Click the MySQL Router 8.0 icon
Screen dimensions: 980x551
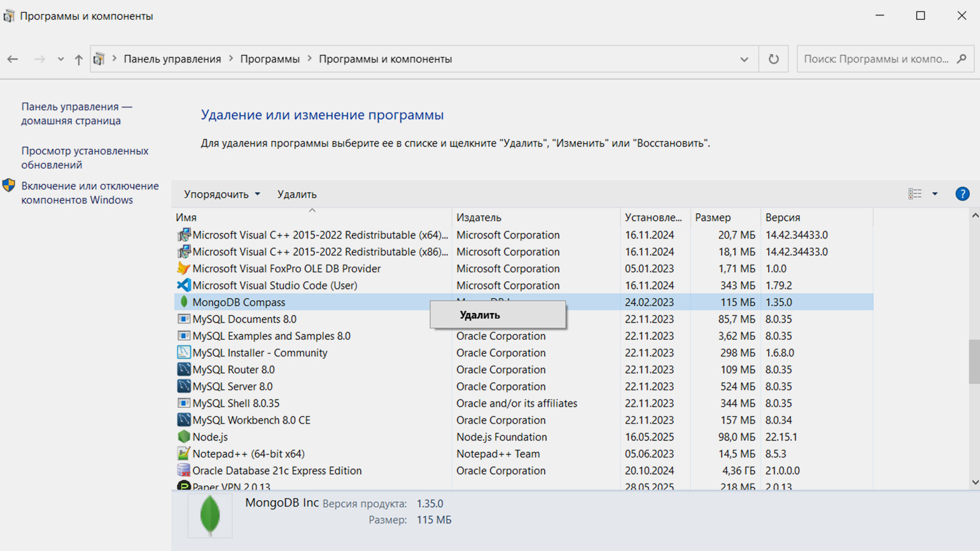[184, 369]
